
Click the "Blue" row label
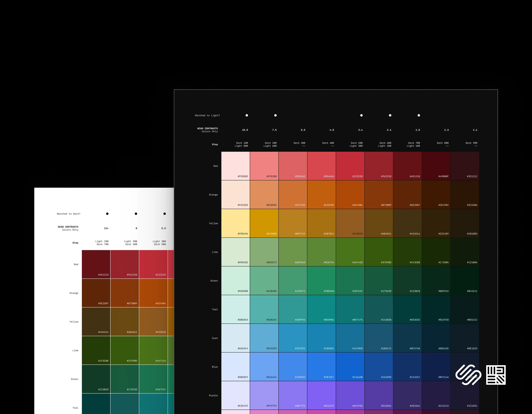pyautogui.click(x=215, y=367)
